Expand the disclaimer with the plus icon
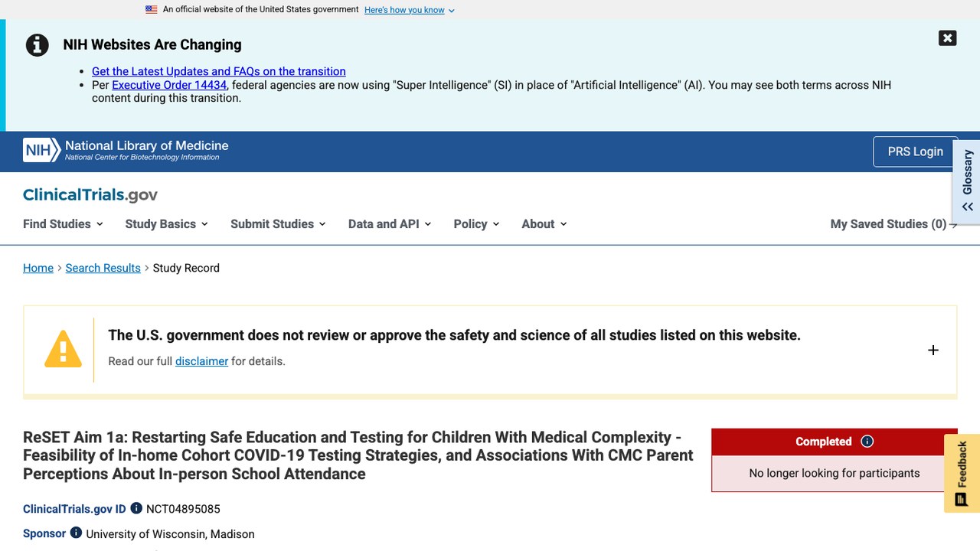Image resolution: width=980 pixels, height=551 pixels. pos(933,350)
